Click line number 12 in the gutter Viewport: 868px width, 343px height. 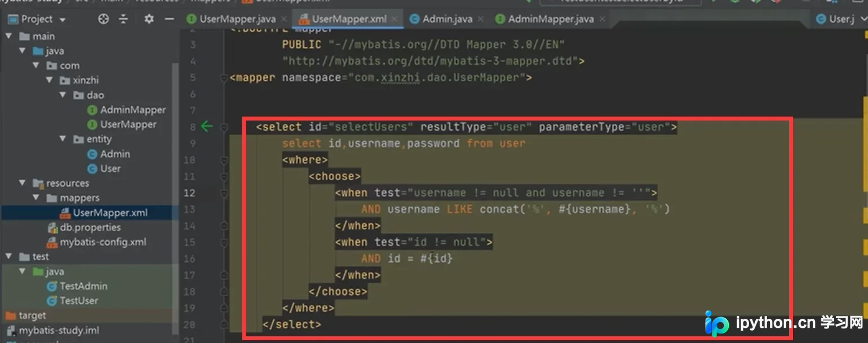click(x=189, y=193)
